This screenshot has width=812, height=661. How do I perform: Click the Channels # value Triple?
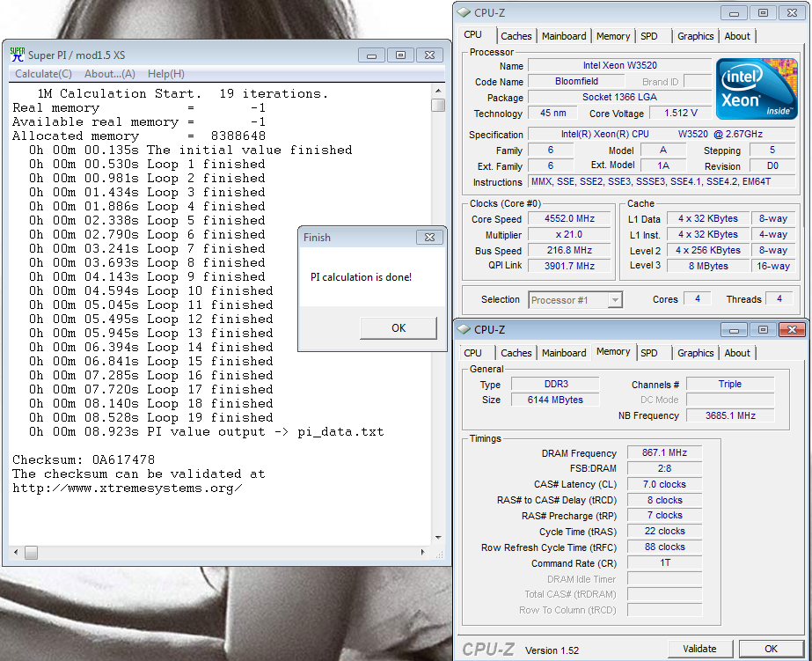730,384
